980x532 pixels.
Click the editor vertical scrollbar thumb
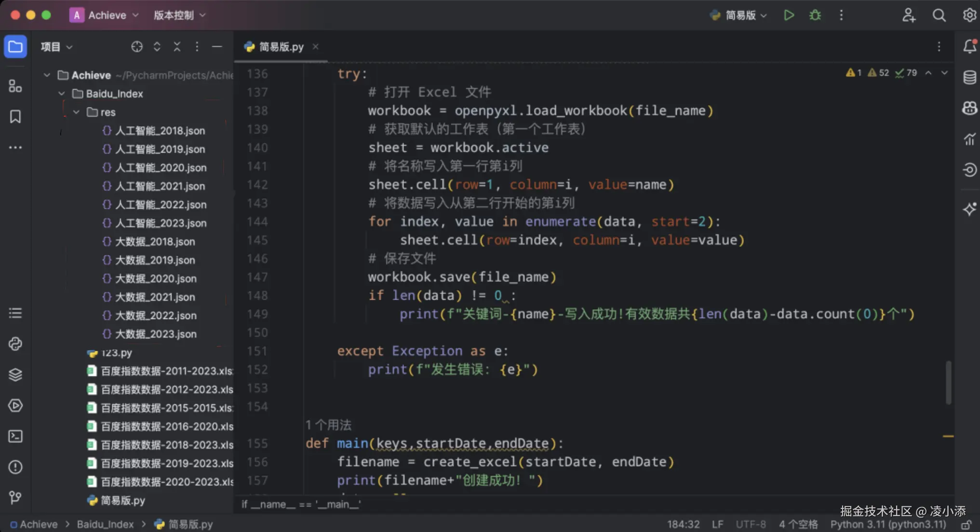point(948,382)
